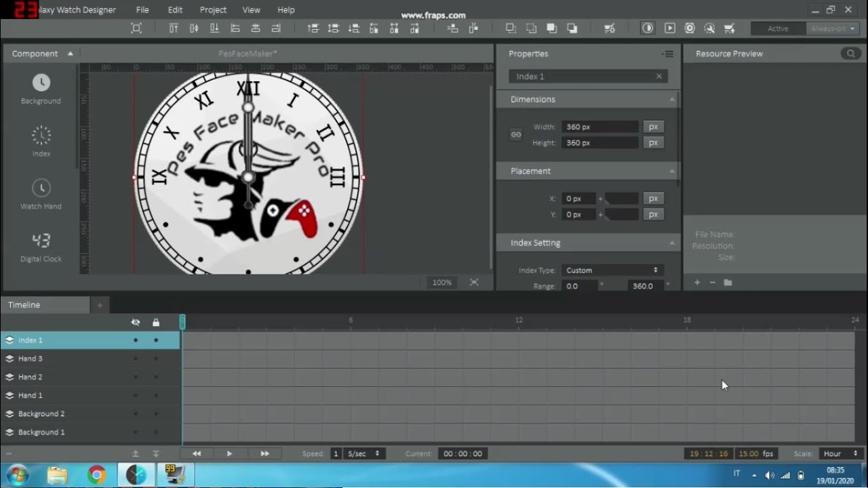Play the timeline animation
The height and width of the screenshot is (488, 868).
click(x=229, y=453)
